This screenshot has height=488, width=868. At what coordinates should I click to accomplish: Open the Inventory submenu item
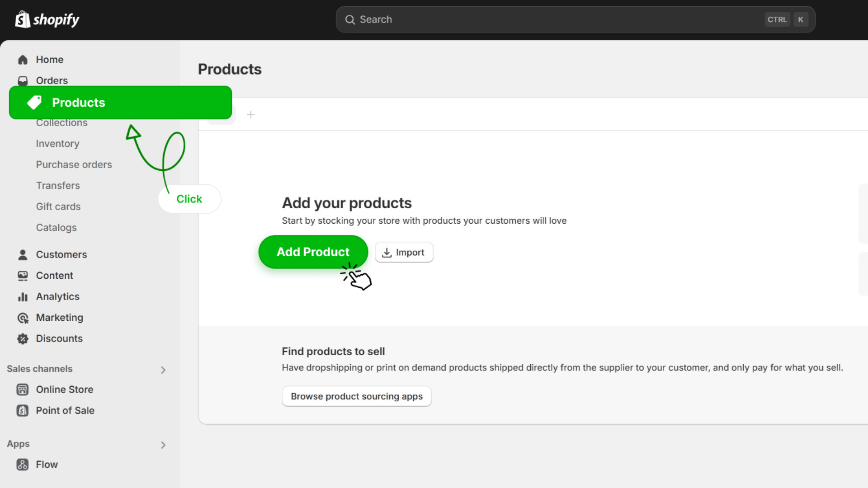click(x=58, y=144)
